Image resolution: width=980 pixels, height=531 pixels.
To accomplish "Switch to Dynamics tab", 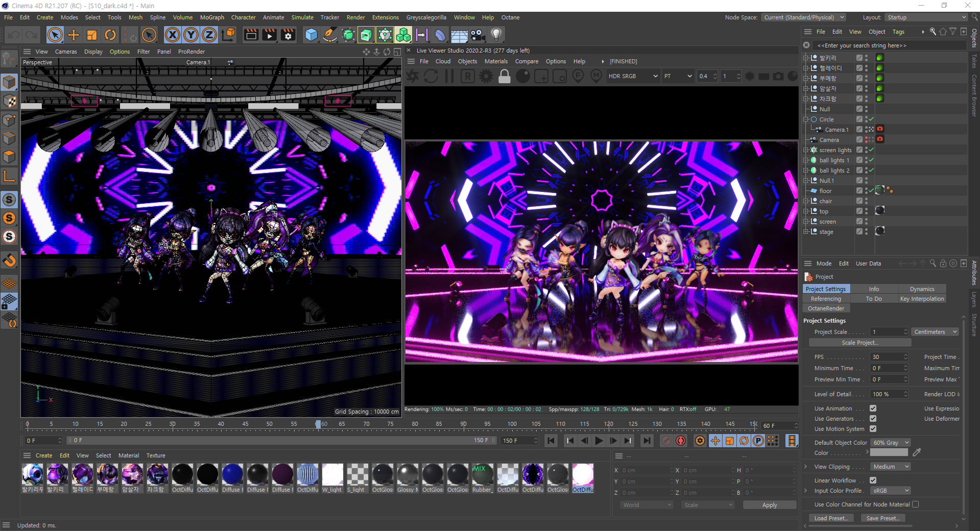I will tap(922, 289).
